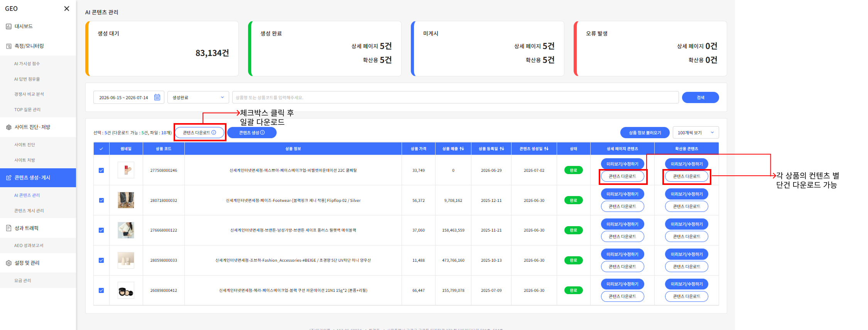Open AEO 성과보고서 submenu item
Image resolution: width=868 pixels, height=330 pixels.
point(29,245)
